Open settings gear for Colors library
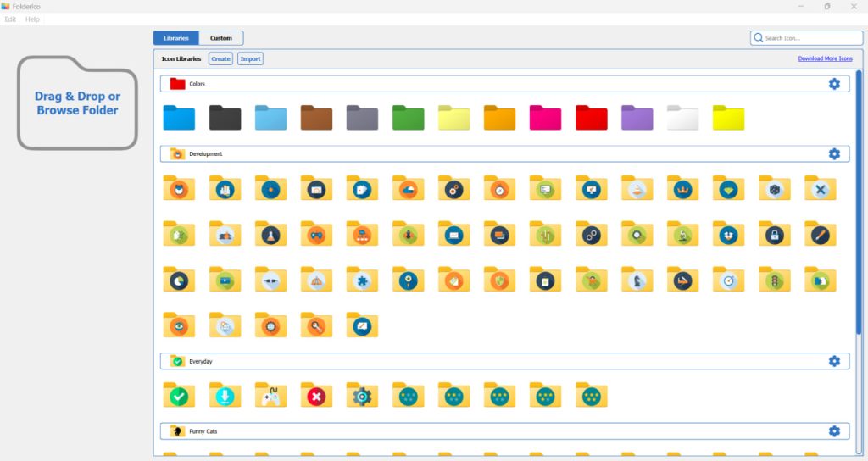Viewport: 868px width, 461px height. (834, 84)
